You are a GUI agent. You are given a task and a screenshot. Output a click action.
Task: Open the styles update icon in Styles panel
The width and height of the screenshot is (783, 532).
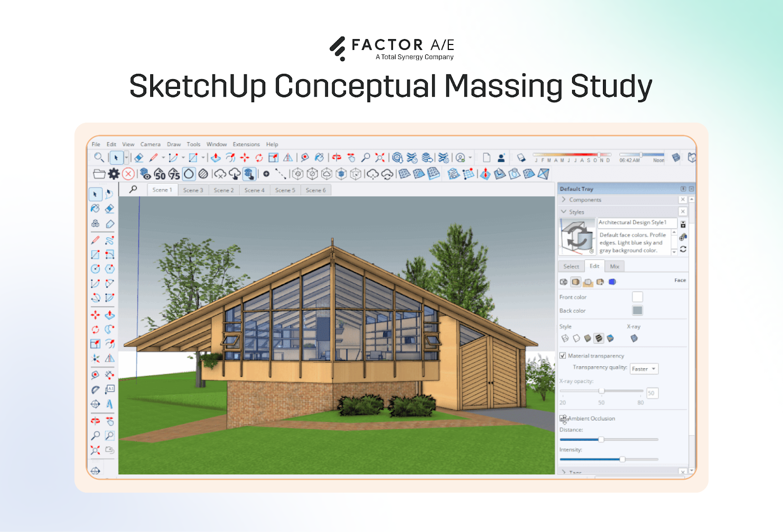pos(684,250)
